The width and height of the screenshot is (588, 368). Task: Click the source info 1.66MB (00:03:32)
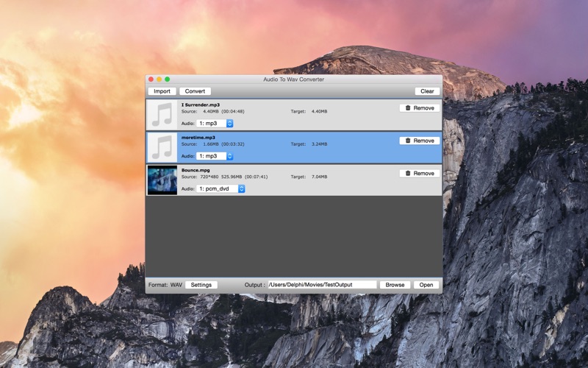coord(223,144)
